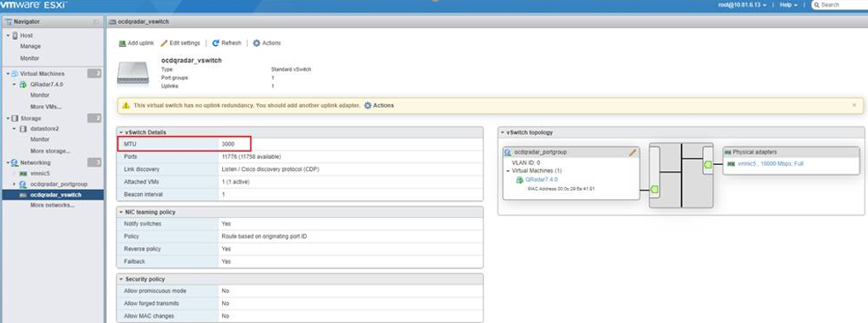Image resolution: width=868 pixels, height=323 pixels.
Task: Click the Storage count badge
Action: (x=94, y=119)
